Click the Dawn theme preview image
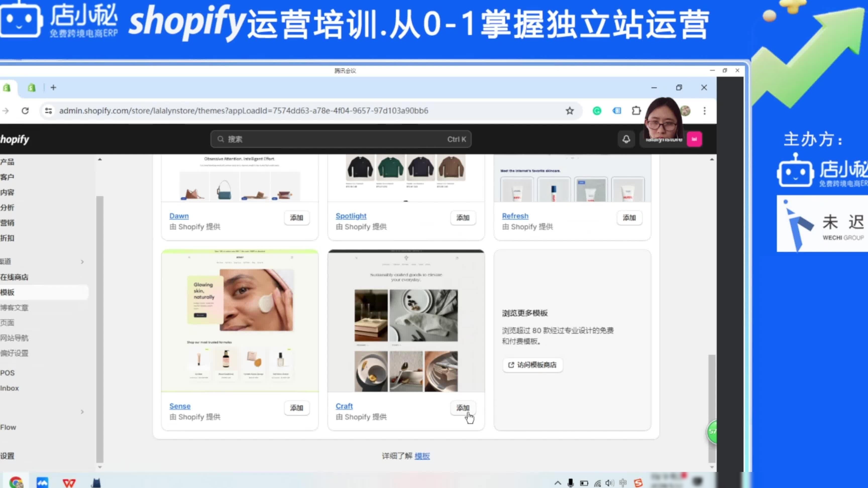Image resolution: width=868 pixels, height=488 pixels. [x=240, y=178]
